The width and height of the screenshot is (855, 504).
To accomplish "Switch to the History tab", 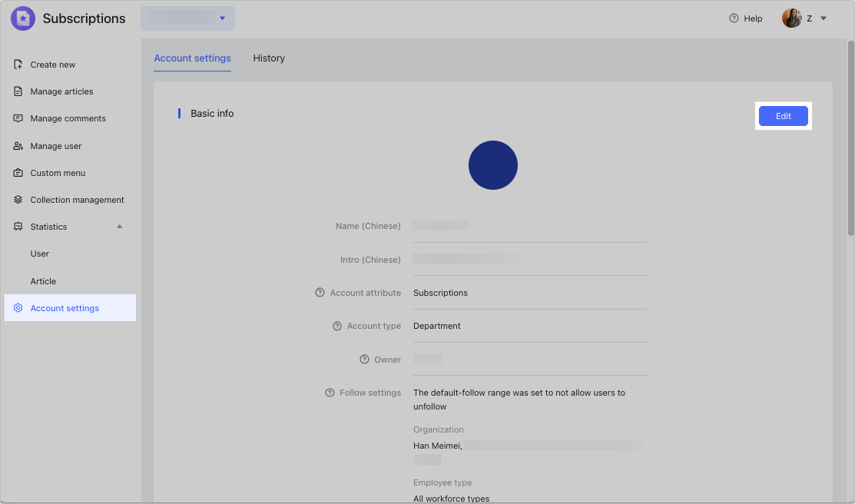I will [x=269, y=58].
